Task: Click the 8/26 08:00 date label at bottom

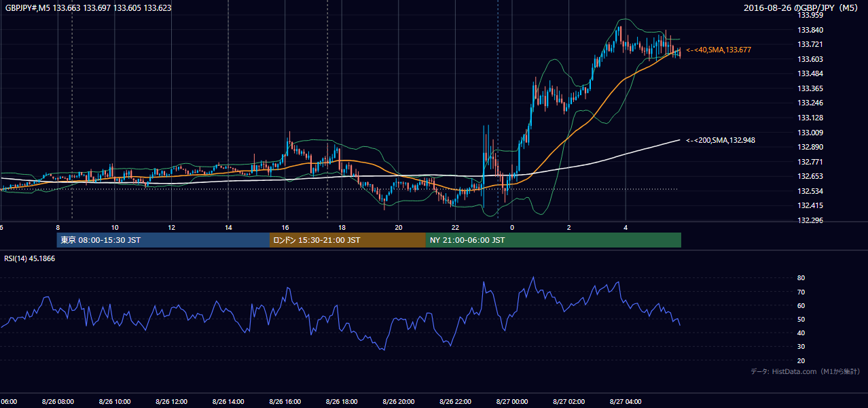Action: pos(58,402)
